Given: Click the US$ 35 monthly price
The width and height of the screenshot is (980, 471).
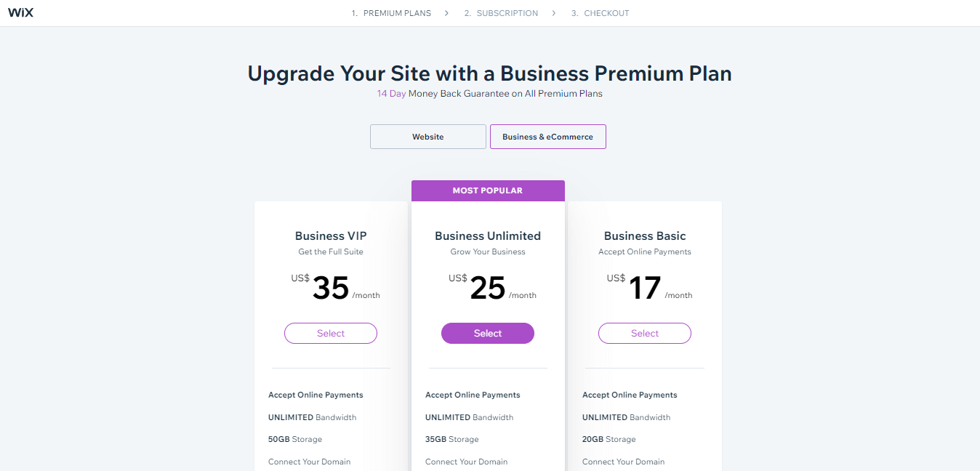Looking at the screenshot, I should [x=331, y=288].
